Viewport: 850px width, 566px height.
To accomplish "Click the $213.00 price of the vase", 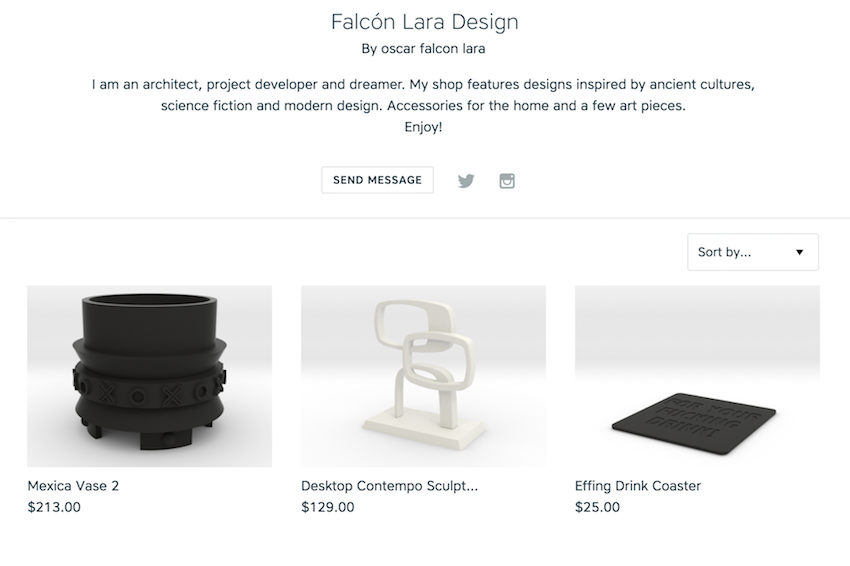I will pos(54,507).
